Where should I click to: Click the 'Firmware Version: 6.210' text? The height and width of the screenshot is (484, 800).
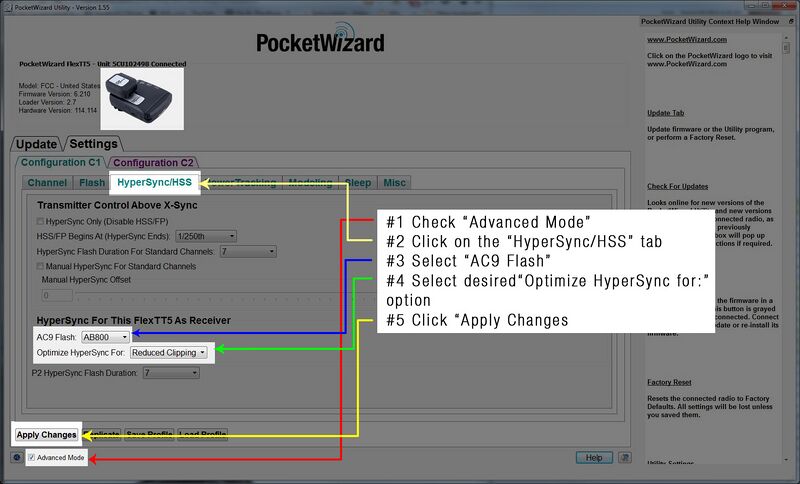pos(55,94)
